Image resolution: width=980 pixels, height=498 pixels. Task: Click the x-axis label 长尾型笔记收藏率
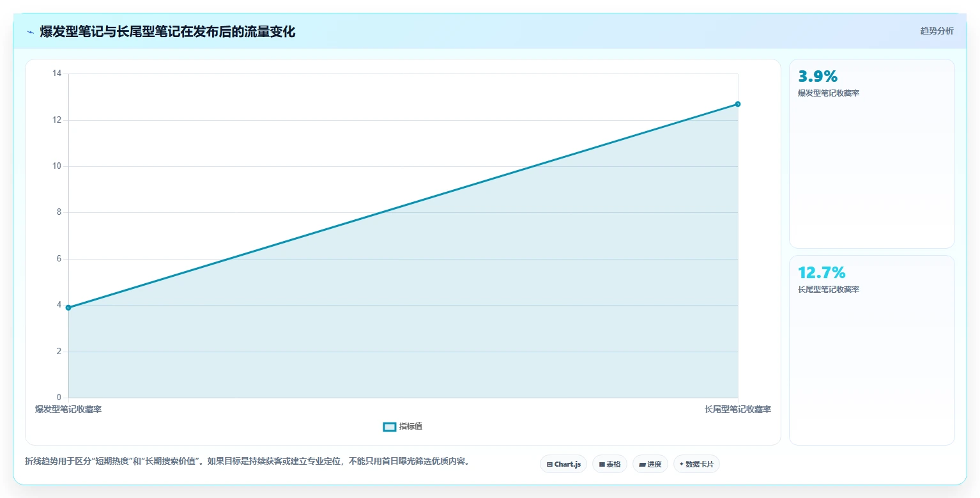point(737,409)
